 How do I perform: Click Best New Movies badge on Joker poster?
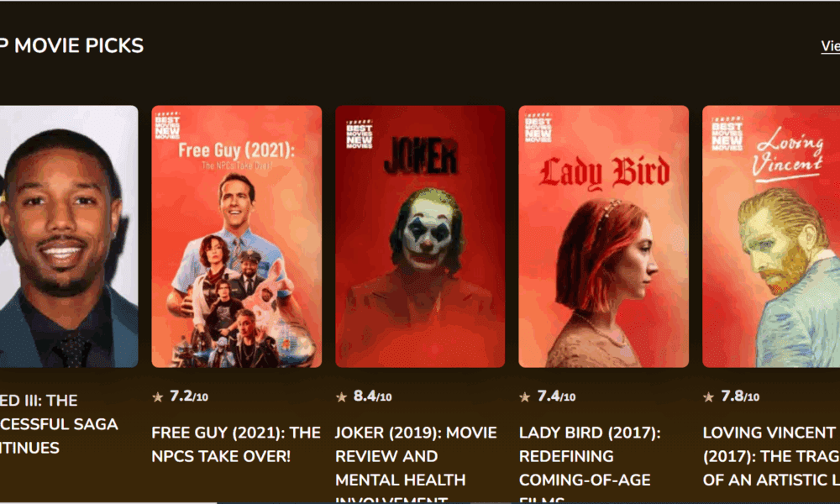pos(359,134)
